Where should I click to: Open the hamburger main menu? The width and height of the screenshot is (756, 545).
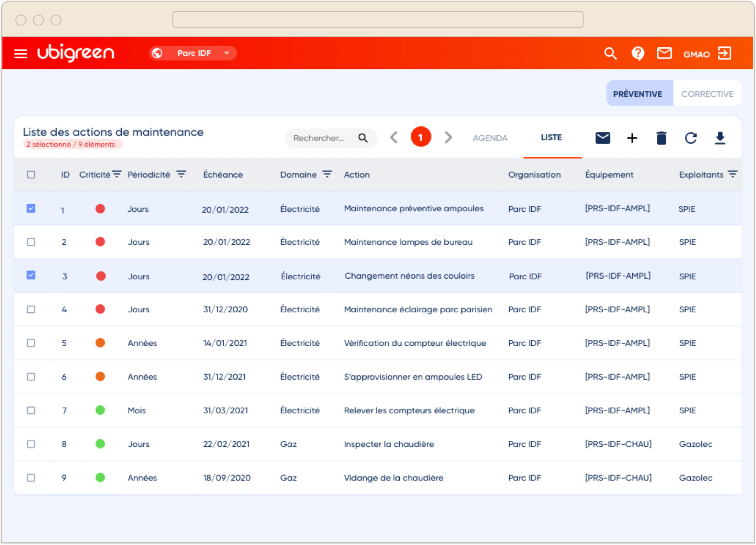[x=21, y=54]
